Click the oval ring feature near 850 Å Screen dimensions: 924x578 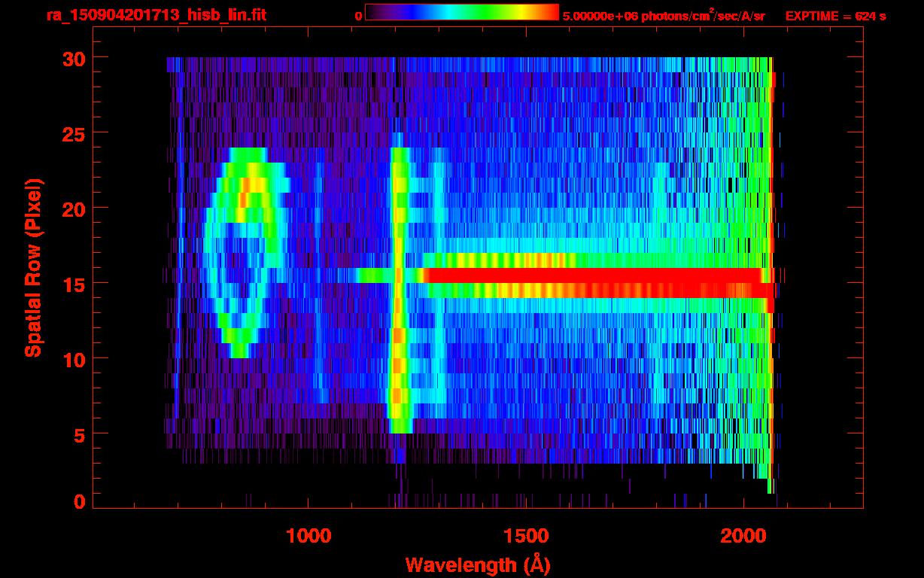coord(245,253)
